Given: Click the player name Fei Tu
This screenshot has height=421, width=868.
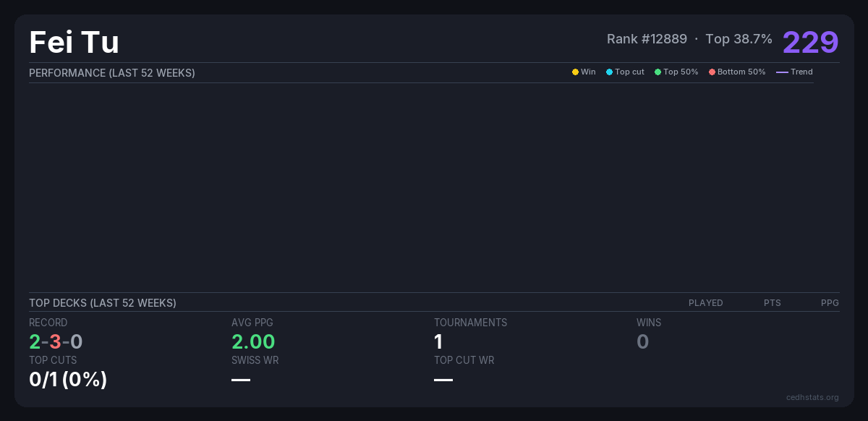Looking at the screenshot, I should tap(74, 43).
